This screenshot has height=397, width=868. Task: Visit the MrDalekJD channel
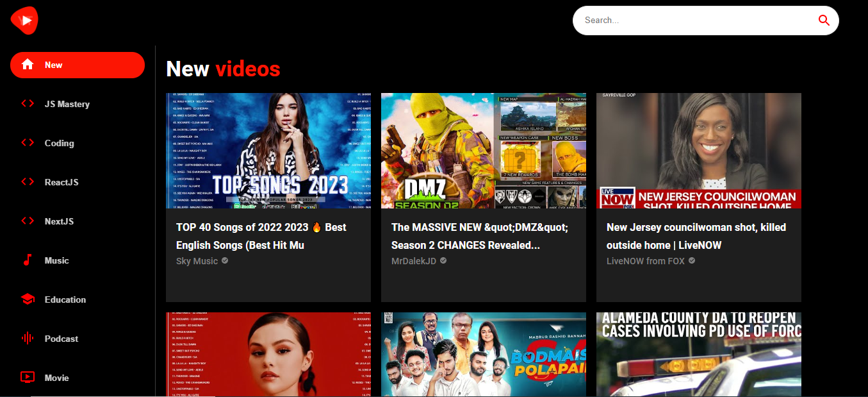click(414, 261)
